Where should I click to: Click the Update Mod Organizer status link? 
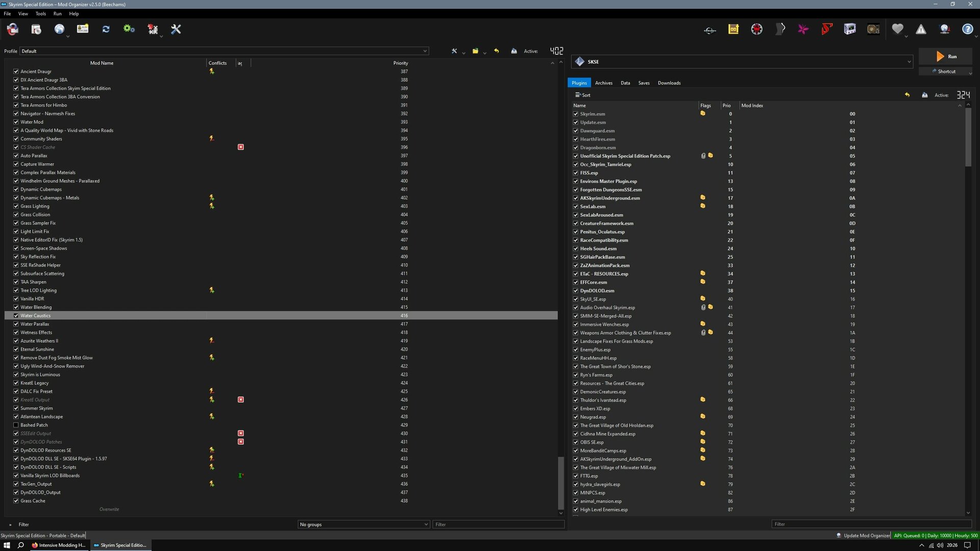coord(863,536)
